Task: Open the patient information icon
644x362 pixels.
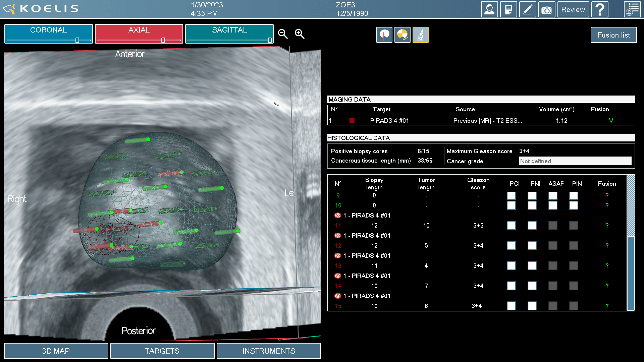Action: 489,9
